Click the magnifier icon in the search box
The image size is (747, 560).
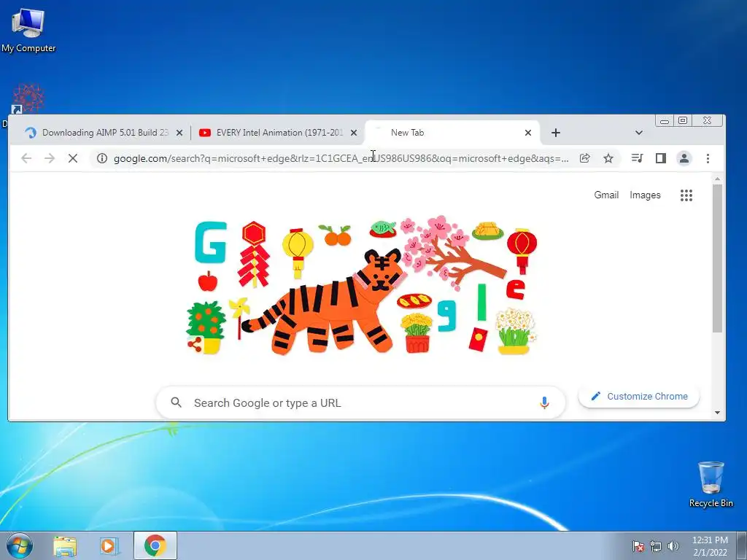177,402
